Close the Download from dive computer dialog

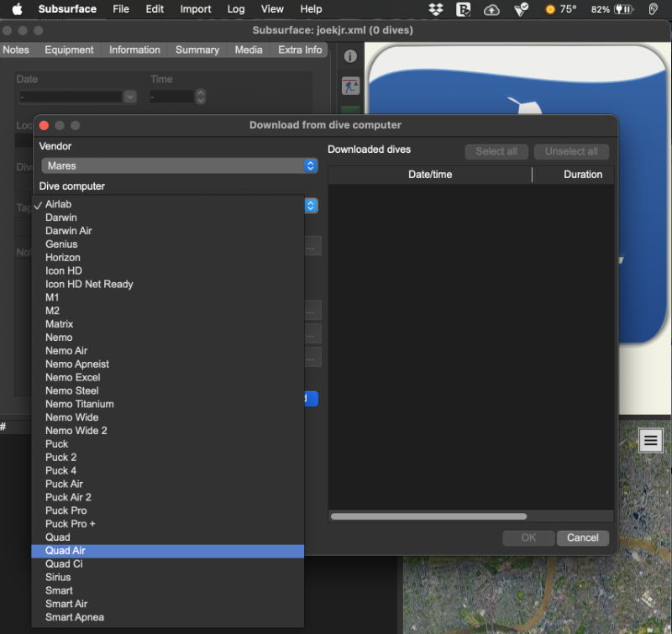[44, 125]
